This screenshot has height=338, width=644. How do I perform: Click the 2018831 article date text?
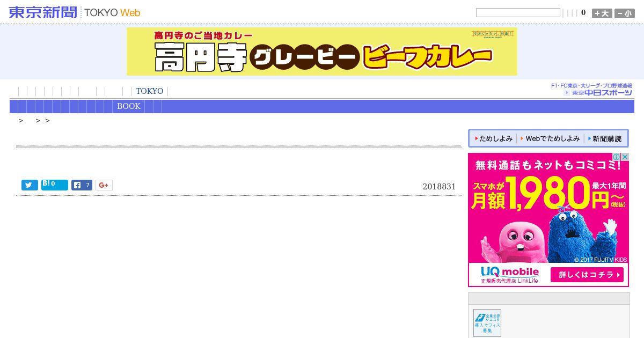click(x=439, y=187)
